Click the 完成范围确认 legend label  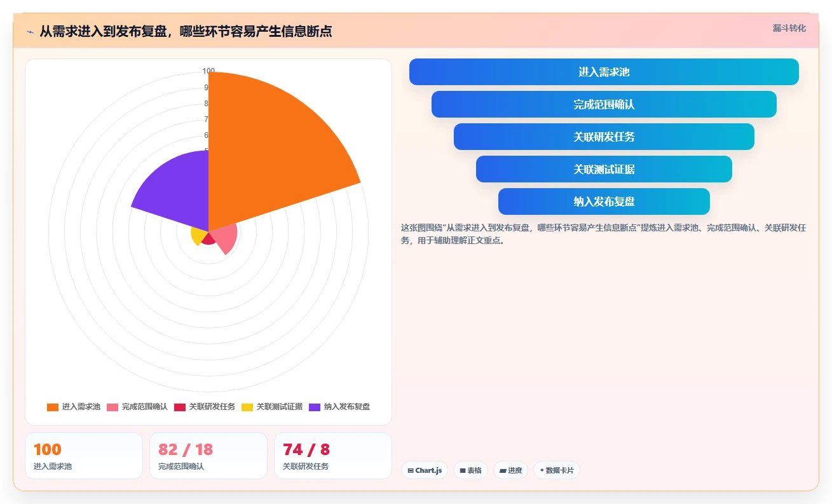tap(145, 407)
